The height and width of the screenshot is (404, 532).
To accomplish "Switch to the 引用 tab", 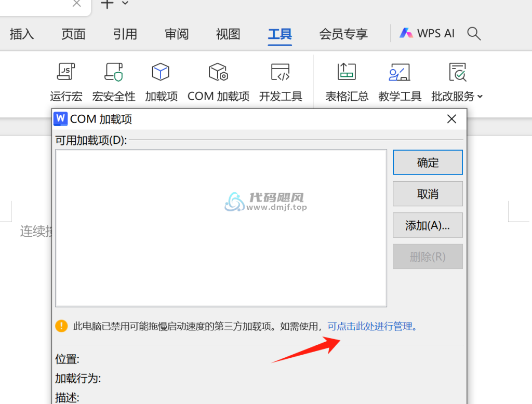I will pos(125,34).
